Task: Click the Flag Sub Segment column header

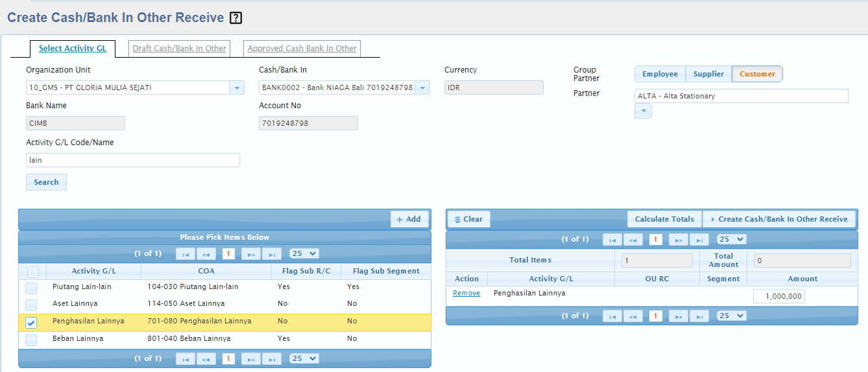Action: click(x=386, y=271)
